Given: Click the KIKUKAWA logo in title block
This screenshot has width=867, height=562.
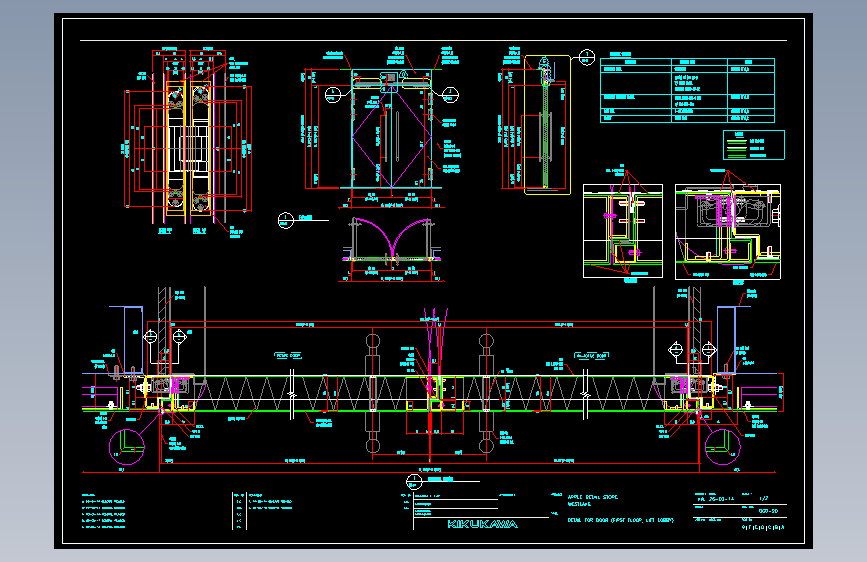Looking at the screenshot, I should 482,524.
